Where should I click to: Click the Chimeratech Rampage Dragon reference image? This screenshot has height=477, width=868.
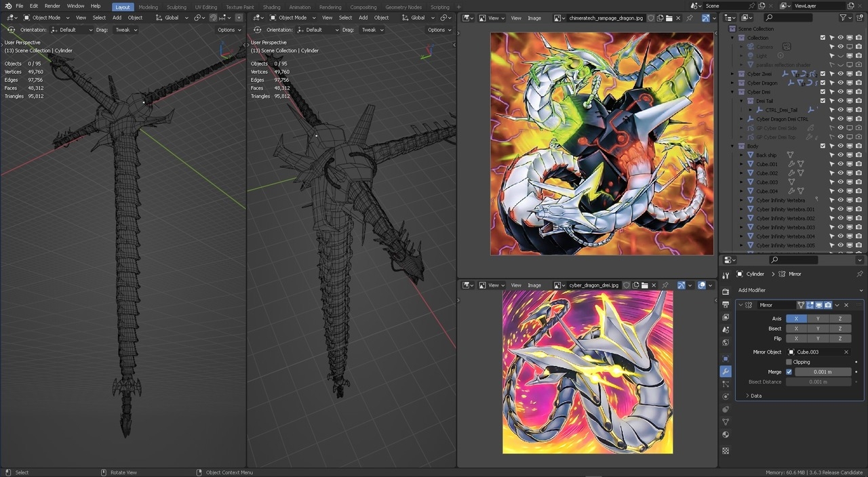pyautogui.click(x=602, y=144)
